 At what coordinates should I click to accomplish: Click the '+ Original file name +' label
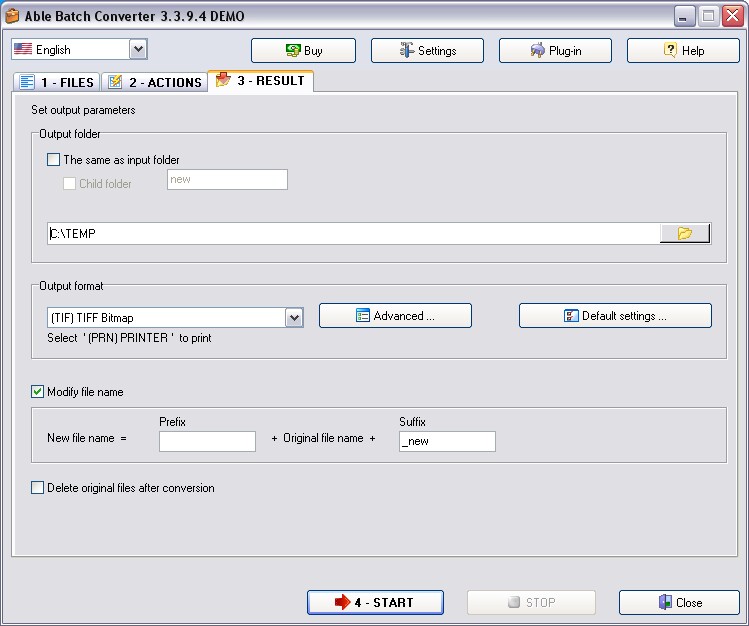point(323,438)
